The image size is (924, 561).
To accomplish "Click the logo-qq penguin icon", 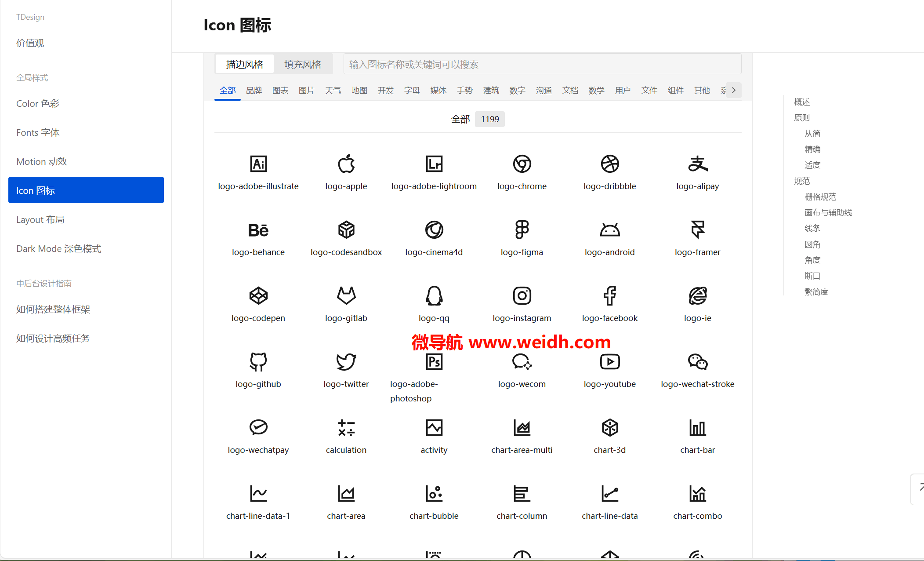I will [x=434, y=296].
